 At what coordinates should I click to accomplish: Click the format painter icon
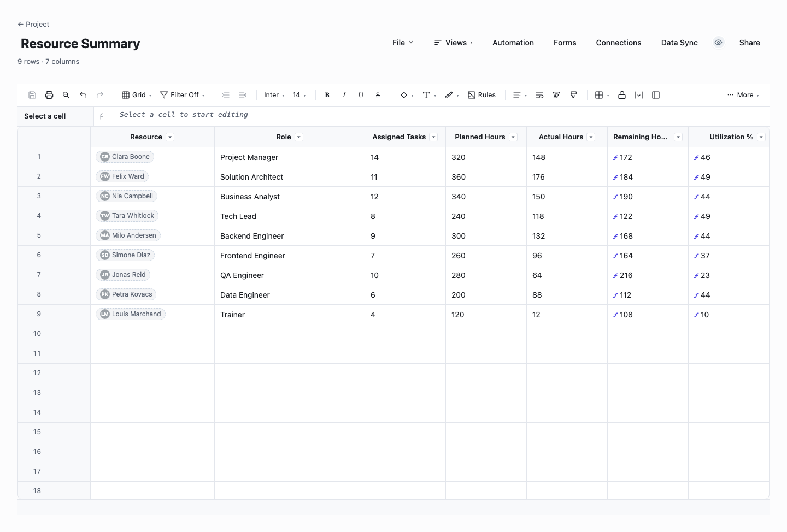tap(573, 95)
